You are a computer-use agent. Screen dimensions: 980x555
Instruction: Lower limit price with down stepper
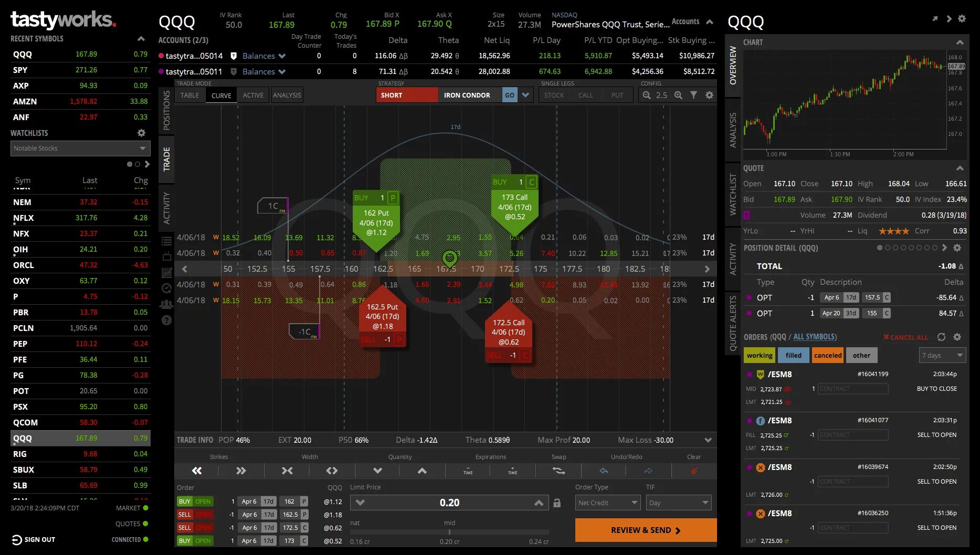[360, 503]
